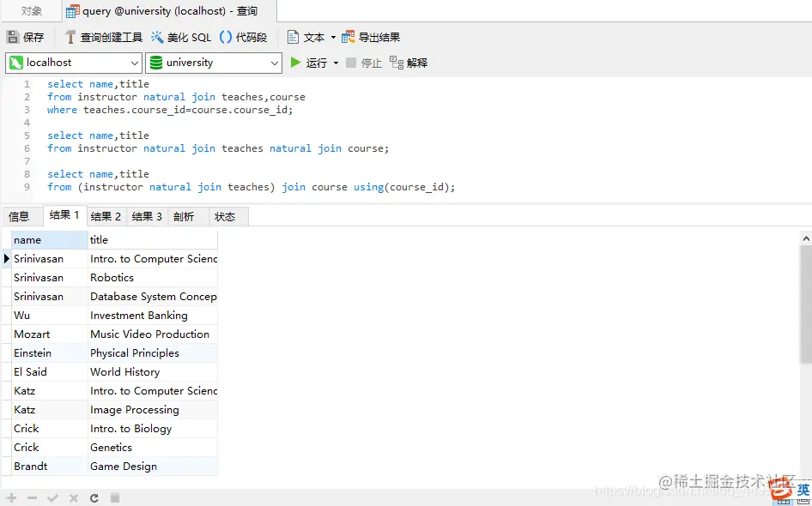Select the cell 'Intro. to Biology'
The width and height of the screenshot is (812, 506).
pyautogui.click(x=153, y=429)
